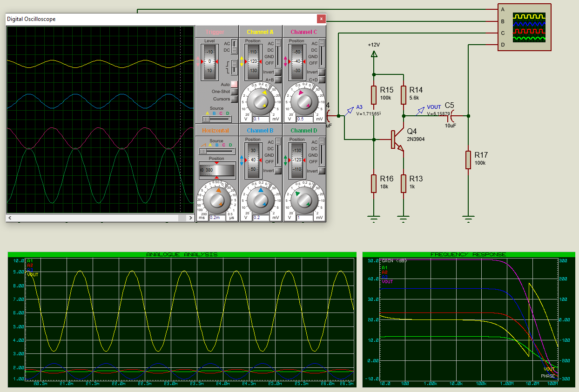
Task: Click the 5.6k value of R14
Action: tap(414, 98)
